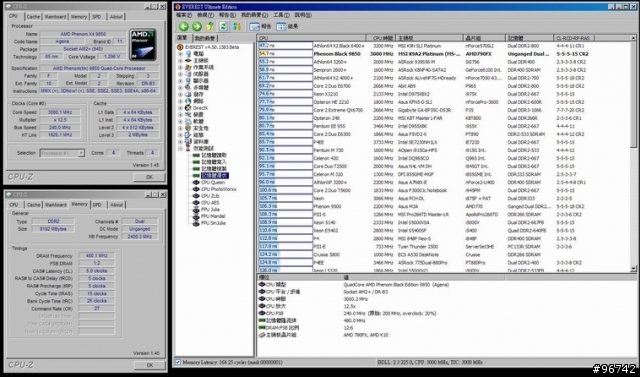Select the Phenom 9500 result row
Image resolution: width=640 pixels, height=377 pixels.
(444, 206)
